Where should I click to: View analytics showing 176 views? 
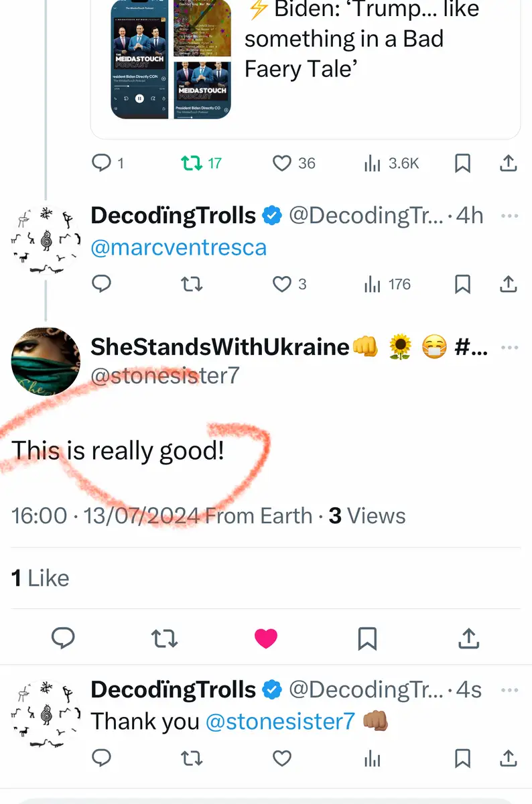point(373,284)
